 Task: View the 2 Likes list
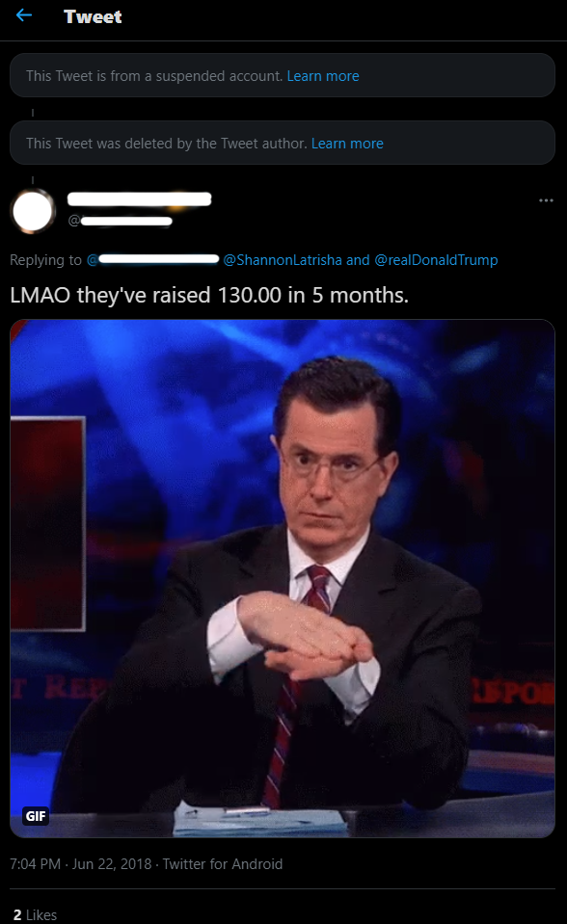[x=35, y=914]
